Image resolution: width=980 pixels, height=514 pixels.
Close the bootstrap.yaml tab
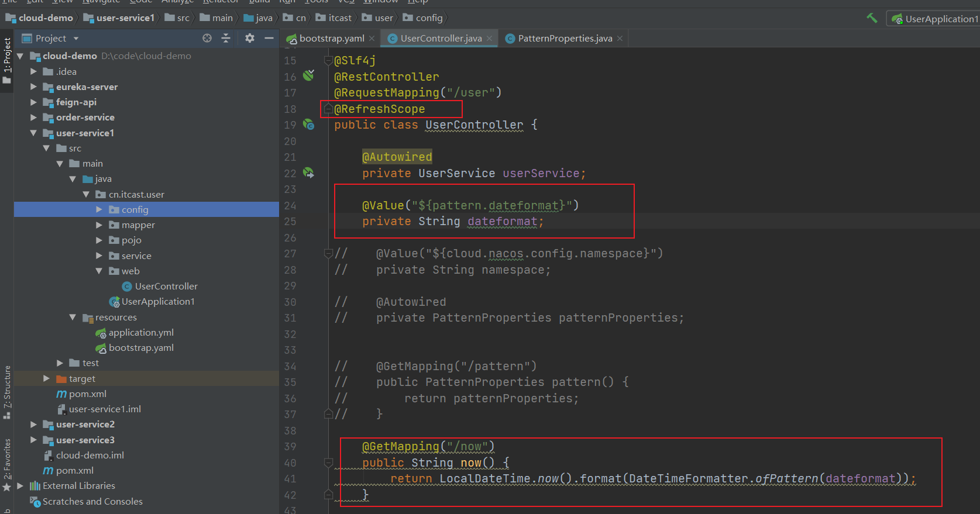[372, 39]
